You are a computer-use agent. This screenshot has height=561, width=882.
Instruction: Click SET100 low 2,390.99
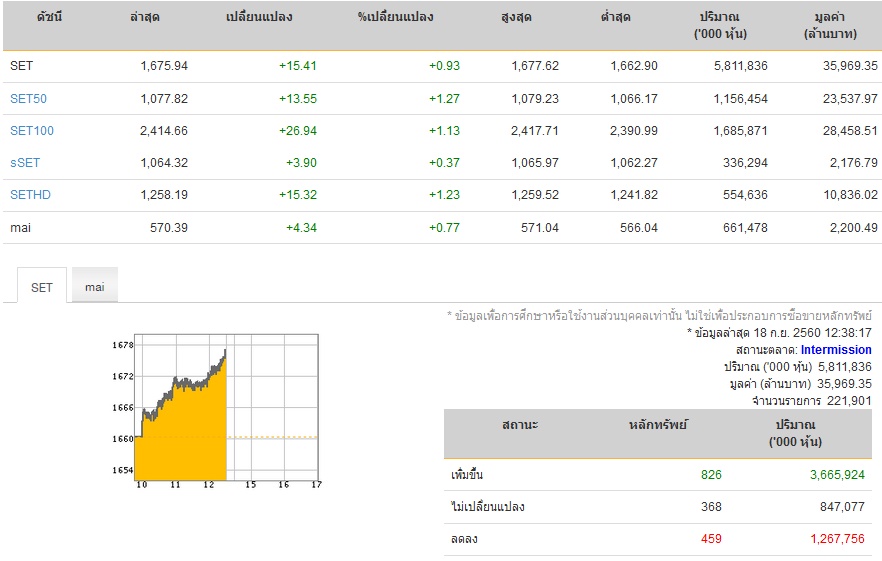coord(634,131)
